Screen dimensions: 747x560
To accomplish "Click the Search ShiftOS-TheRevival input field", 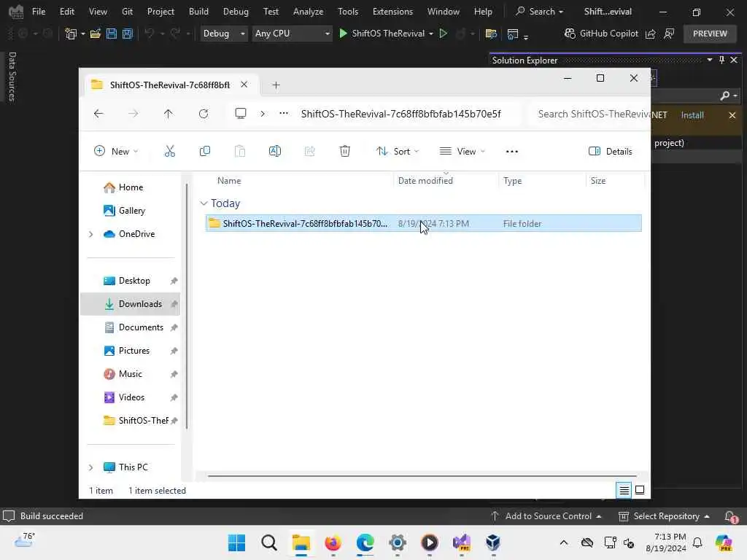I will click(x=590, y=114).
